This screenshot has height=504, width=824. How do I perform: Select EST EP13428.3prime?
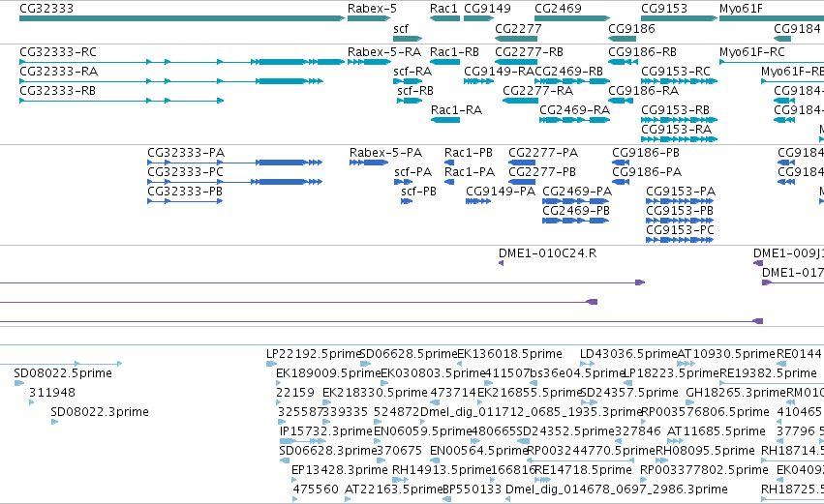[x=340, y=470]
